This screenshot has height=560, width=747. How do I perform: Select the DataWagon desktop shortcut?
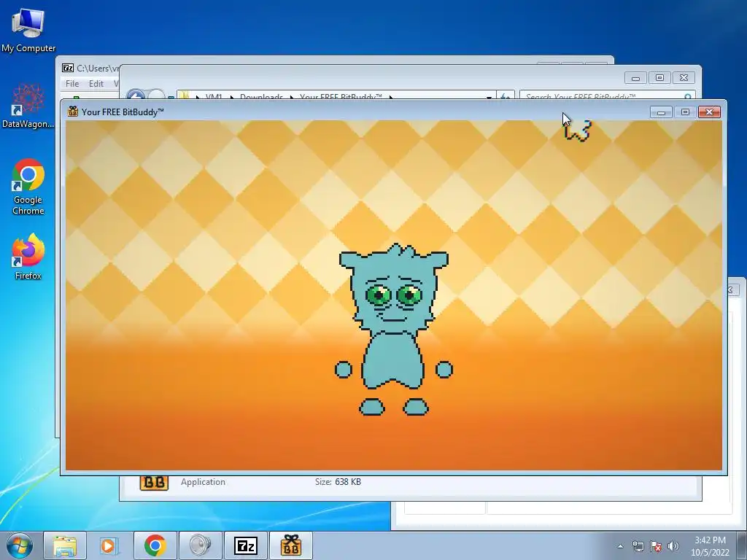point(28,106)
